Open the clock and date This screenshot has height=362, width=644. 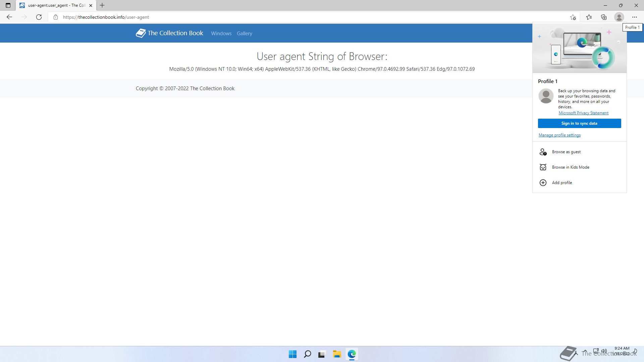(622, 351)
